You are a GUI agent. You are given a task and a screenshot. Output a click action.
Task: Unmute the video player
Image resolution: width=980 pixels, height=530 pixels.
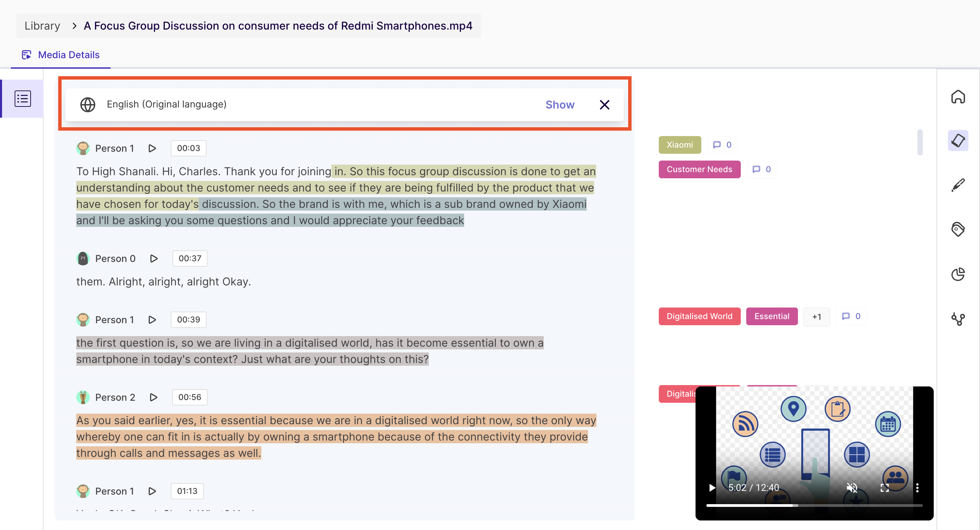click(852, 488)
